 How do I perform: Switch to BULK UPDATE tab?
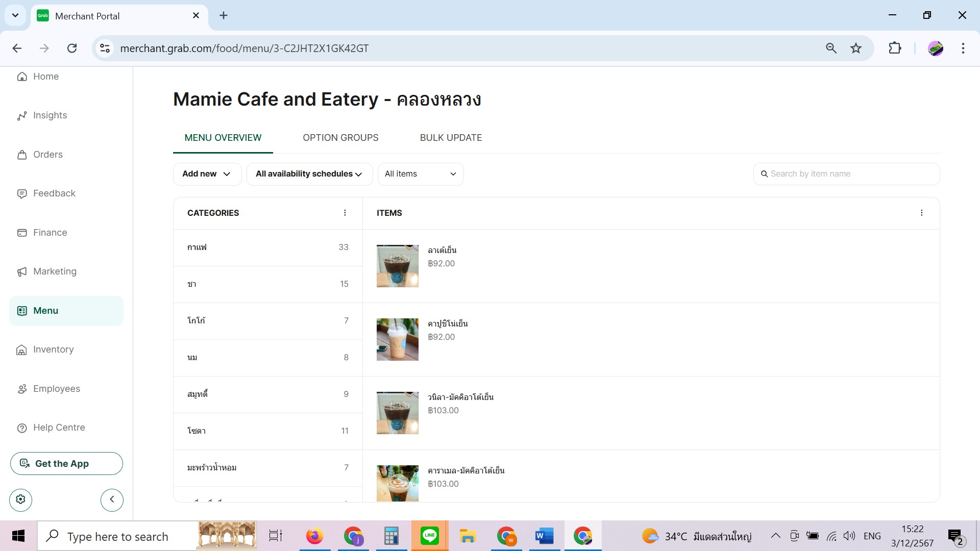(451, 138)
